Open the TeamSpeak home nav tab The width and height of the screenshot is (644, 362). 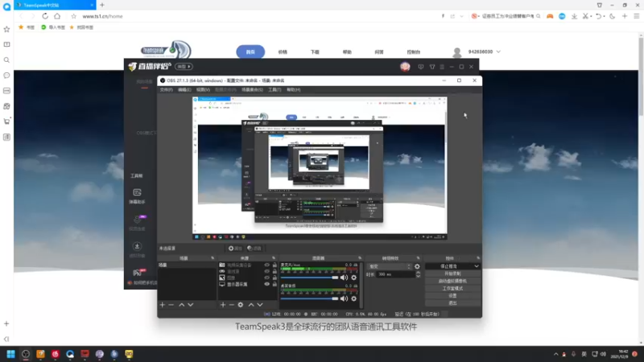pyautogui.click(x=250, y=51)
